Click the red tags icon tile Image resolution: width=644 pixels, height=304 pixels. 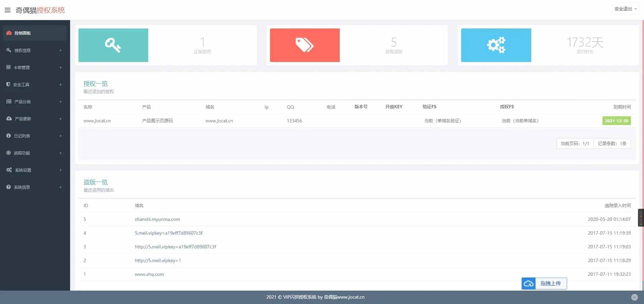pyautogui.click(x=305, y=45)
